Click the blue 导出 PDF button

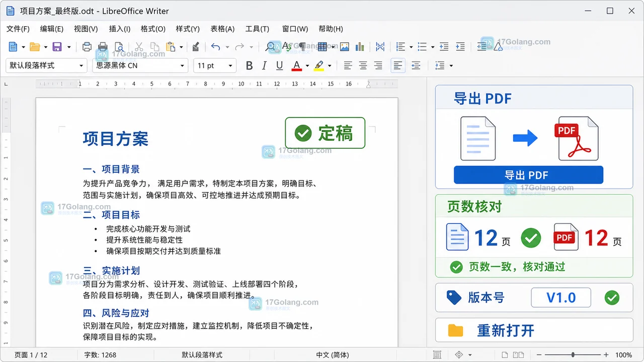pos(528,175)
